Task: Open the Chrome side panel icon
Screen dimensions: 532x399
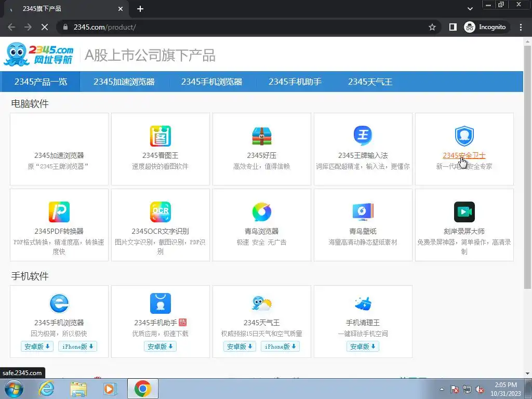Action: pos(453,27)
